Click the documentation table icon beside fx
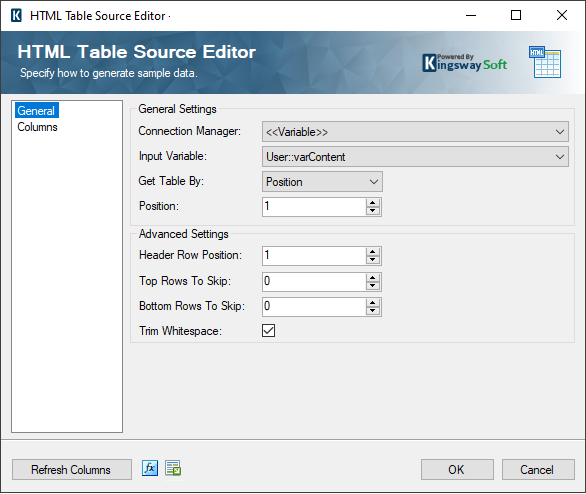 [x=173, y=468]
